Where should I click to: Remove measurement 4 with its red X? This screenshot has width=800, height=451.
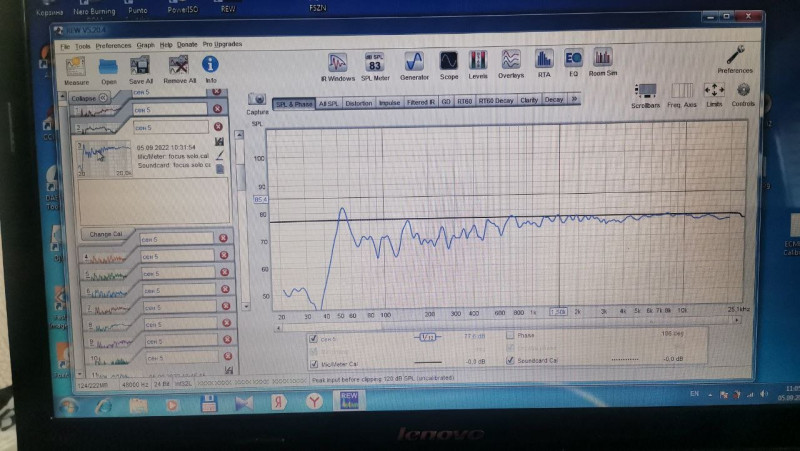pyautogui.click(x=224, y=255)
